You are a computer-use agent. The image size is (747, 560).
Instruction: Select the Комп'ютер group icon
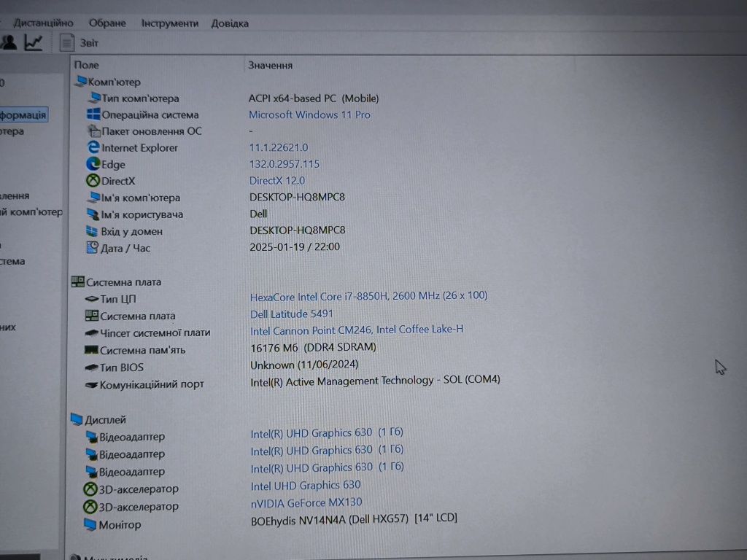click(x=80, y=82)
